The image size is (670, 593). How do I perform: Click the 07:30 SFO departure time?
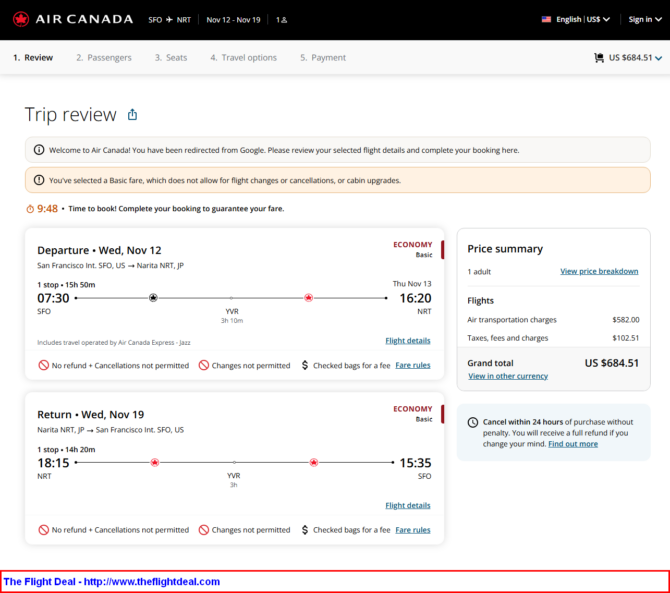[53, 298]
